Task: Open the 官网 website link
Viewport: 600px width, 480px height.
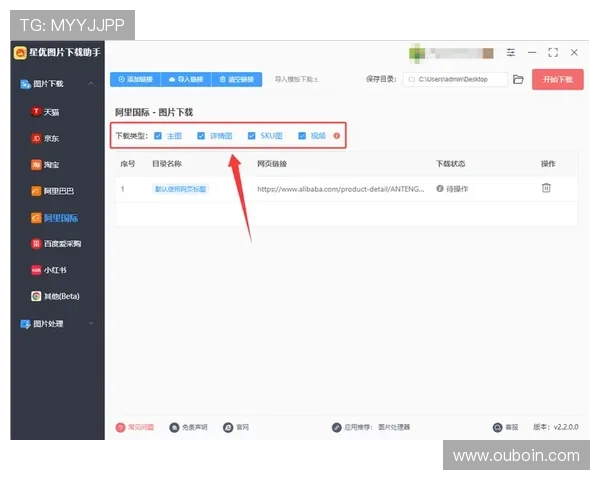Action: point(243,427)
